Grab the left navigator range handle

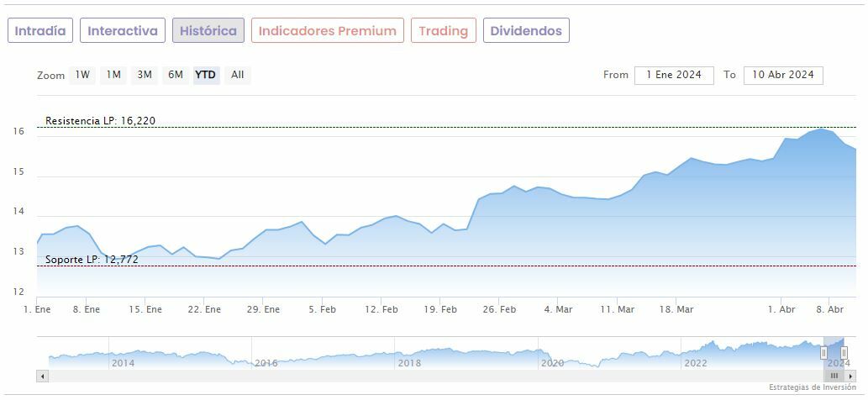pyautogui.click(x=823, y=353)
